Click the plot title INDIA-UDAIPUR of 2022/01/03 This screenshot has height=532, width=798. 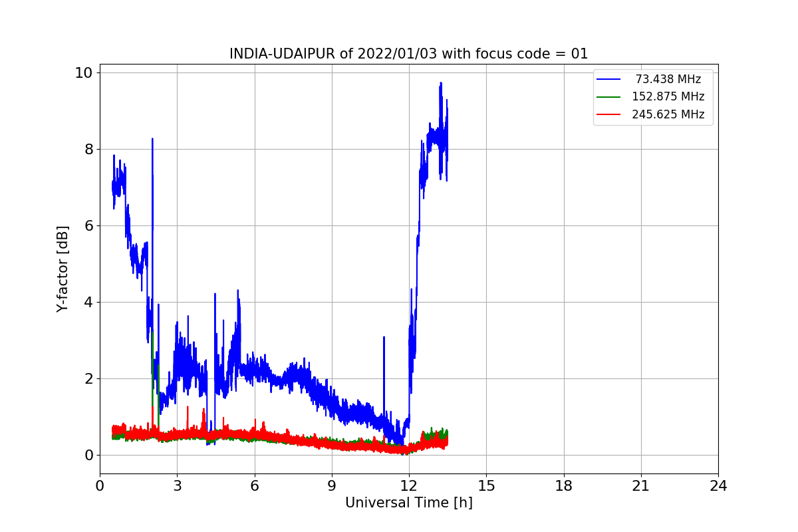(x=408, y=54)
